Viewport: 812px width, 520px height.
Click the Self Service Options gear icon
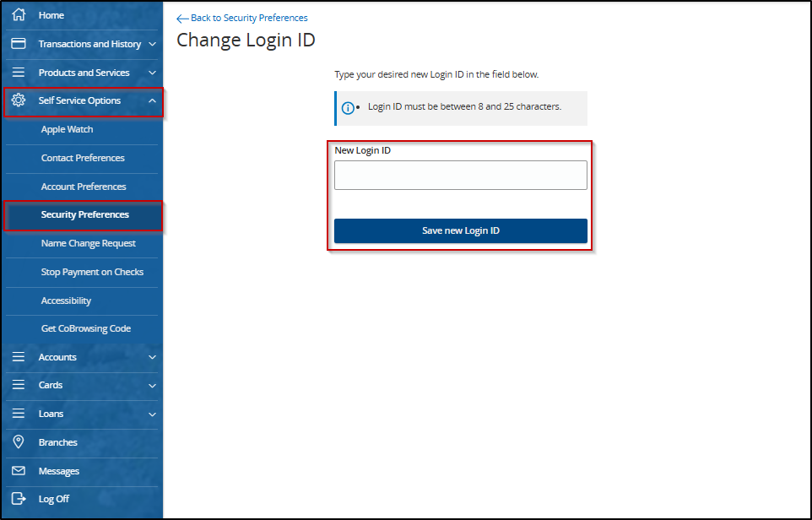[19, 100]
